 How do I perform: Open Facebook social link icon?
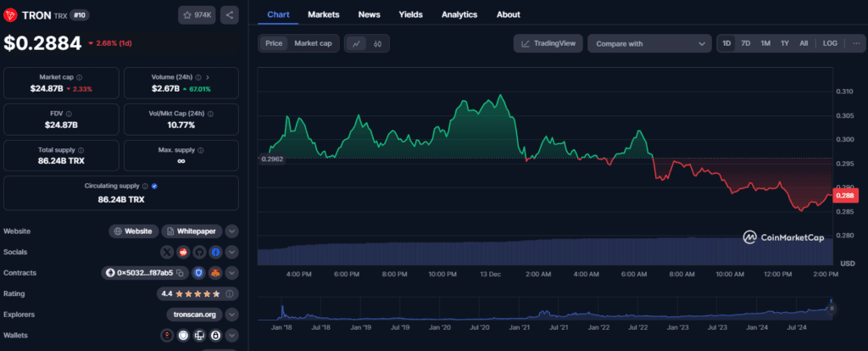coord(215,252)
